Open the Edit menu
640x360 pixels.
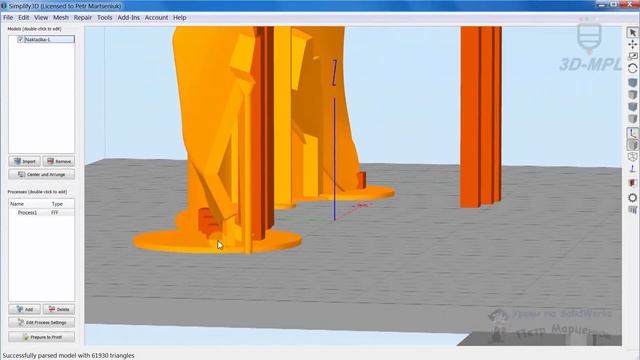pos(24,18)
